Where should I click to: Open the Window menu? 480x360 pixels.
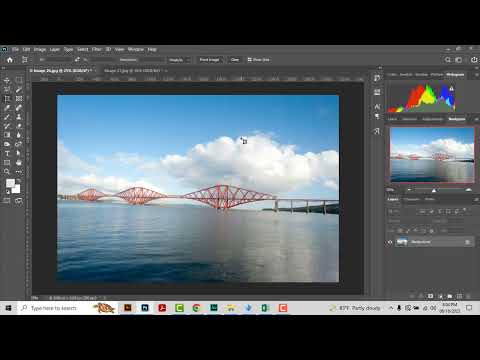[135, 49]
